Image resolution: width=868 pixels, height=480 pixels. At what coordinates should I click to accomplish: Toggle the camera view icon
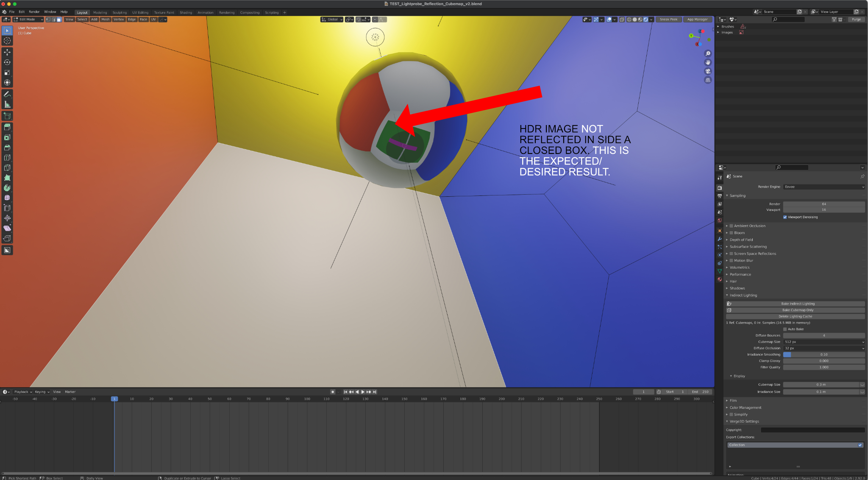click(x=708, y=71)
